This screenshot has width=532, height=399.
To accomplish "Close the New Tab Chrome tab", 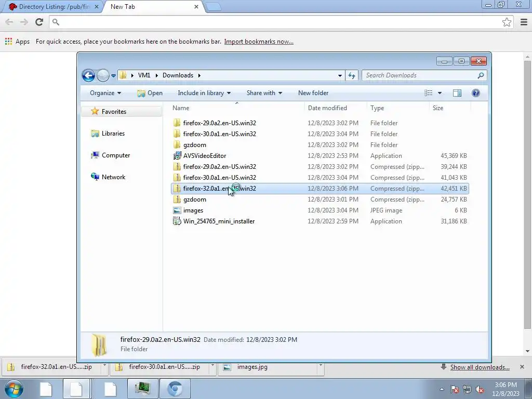I will point(196,7).
